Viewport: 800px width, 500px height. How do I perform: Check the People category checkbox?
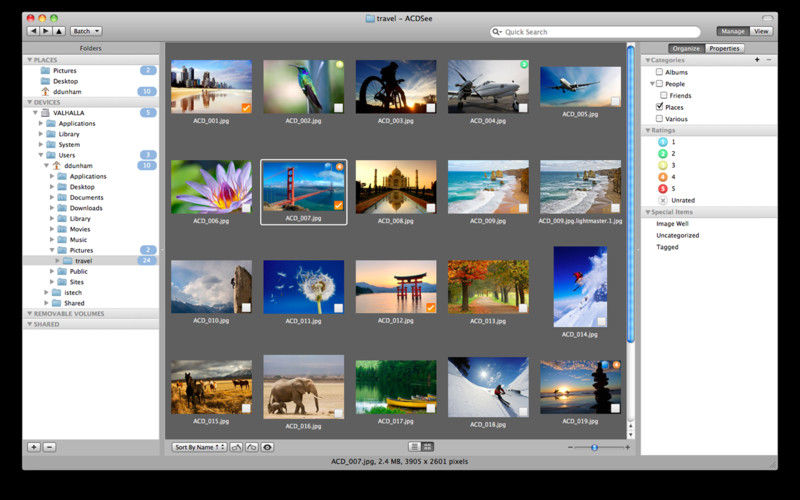(x=659, y=83)
